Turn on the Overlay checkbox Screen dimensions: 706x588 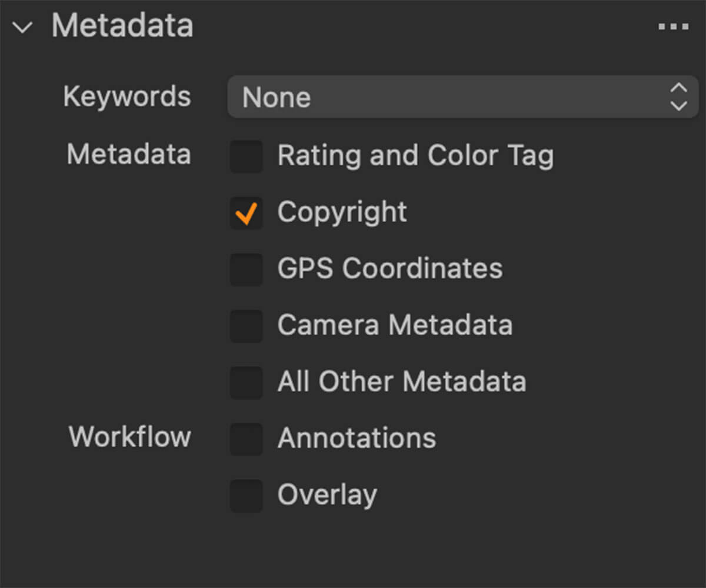pyautogui.click(x=246, y=495)
